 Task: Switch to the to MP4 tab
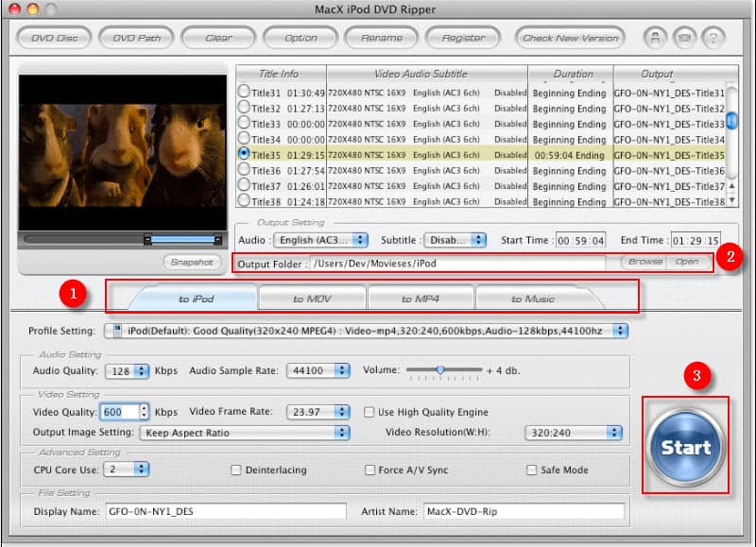point(420,299)
